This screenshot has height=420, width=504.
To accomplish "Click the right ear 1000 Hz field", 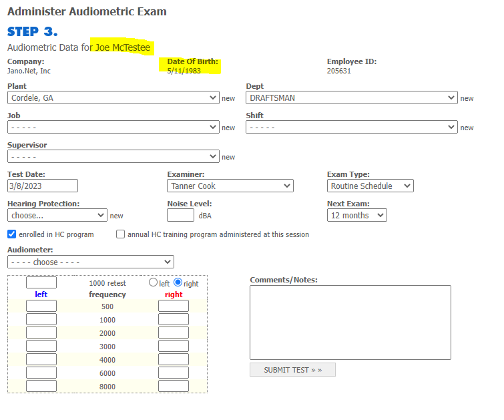I will coord(174,319).
